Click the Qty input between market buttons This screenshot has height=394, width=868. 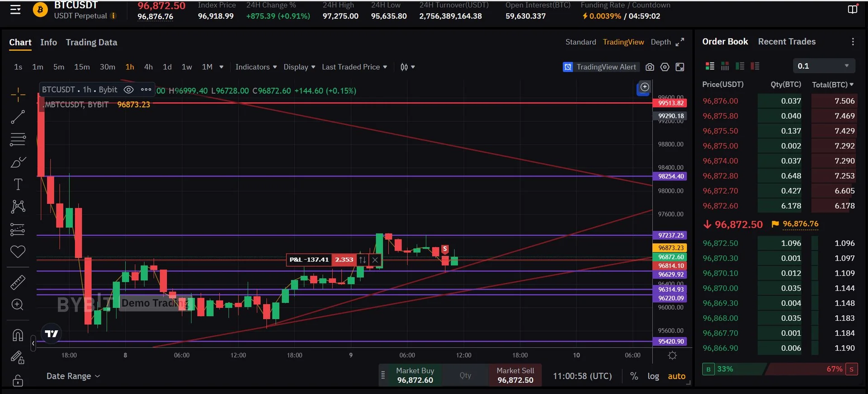click(x=466, y=375)
